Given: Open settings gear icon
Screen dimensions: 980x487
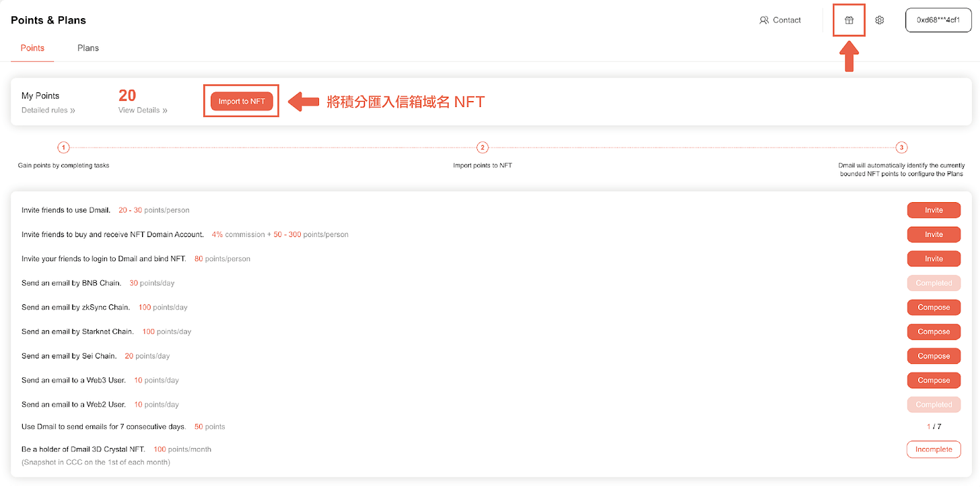Looking at the screenshot, I should (x=879, y=20).
